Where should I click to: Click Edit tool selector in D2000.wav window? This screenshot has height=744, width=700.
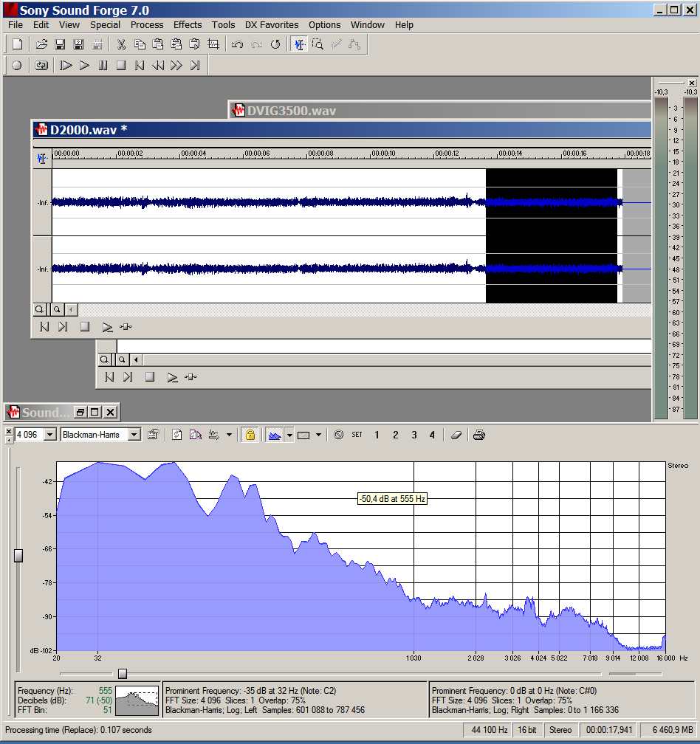tap(42, 158)
